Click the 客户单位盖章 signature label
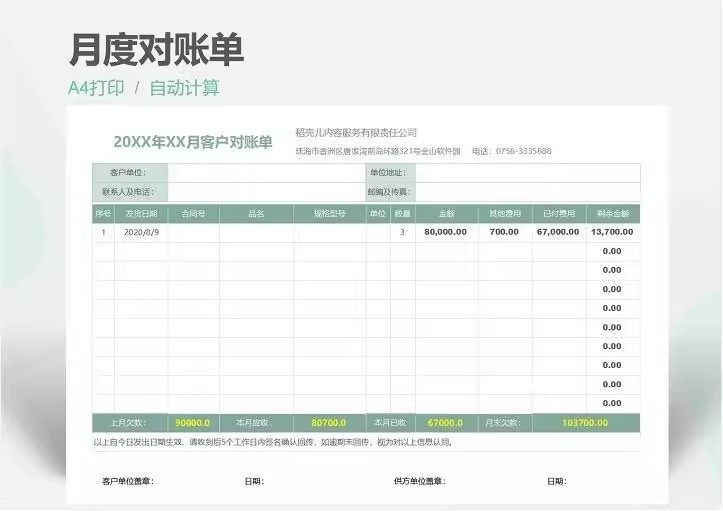723x511 pixels. pos(128,481)
